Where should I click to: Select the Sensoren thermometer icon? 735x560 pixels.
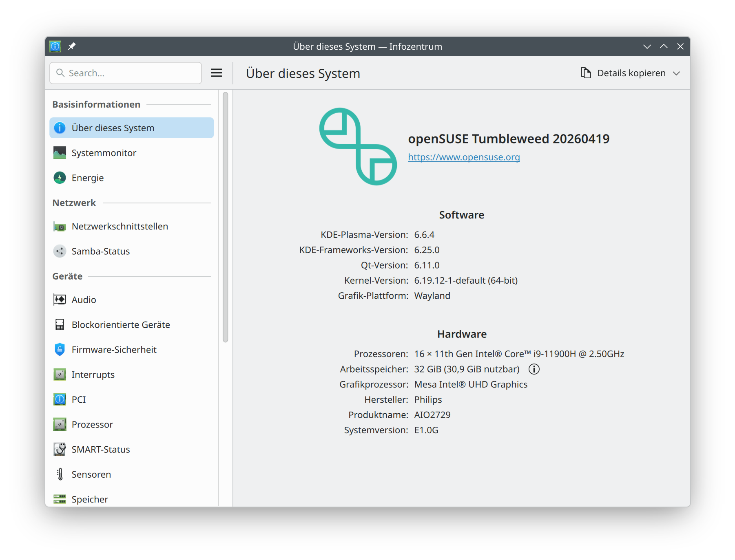point(60,474)
